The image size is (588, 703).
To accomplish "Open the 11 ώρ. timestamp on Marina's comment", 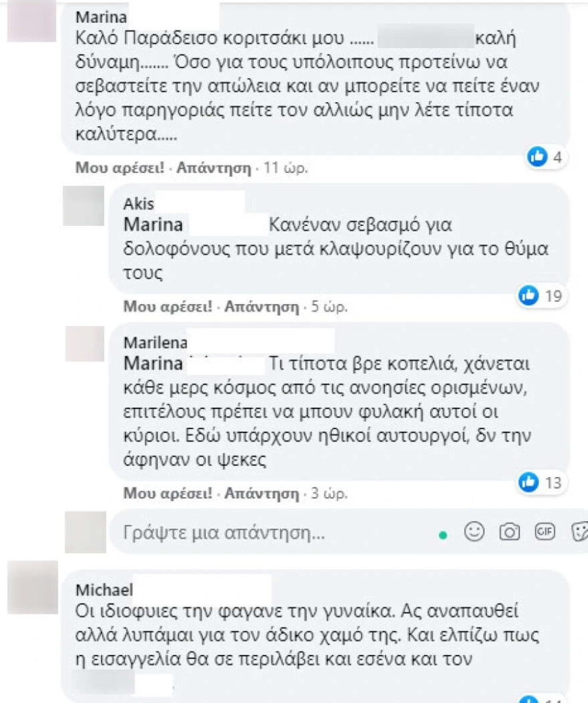I will point(286,168).
